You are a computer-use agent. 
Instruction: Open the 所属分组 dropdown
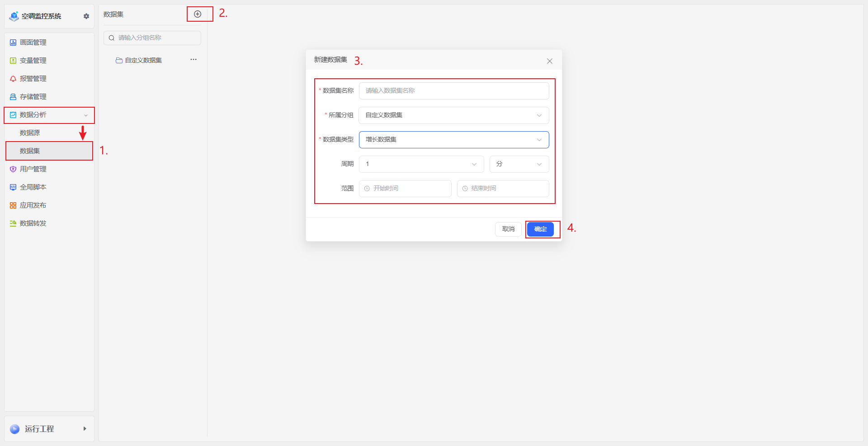pyautogui.click(x=453, y=115)
